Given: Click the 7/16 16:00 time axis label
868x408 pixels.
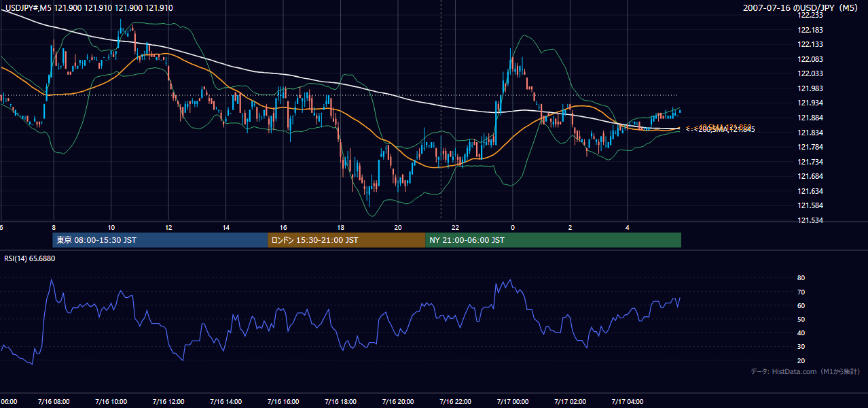Looking at the screenshot, I should click(283, 402).
